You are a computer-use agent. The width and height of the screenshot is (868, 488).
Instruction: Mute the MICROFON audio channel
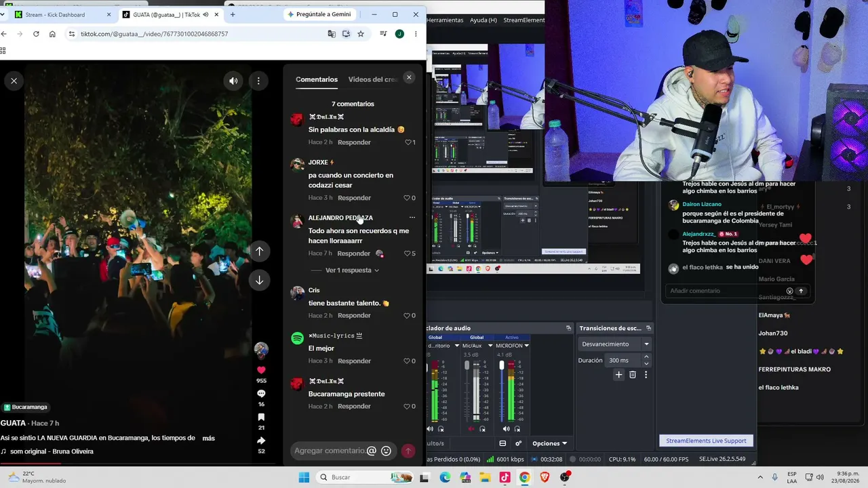(x=506, y=429)
